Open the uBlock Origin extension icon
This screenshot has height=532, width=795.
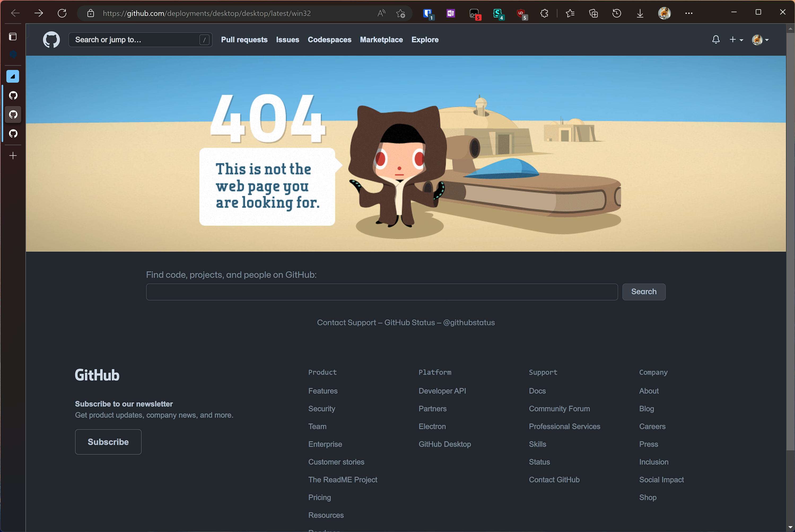[521, 14]
